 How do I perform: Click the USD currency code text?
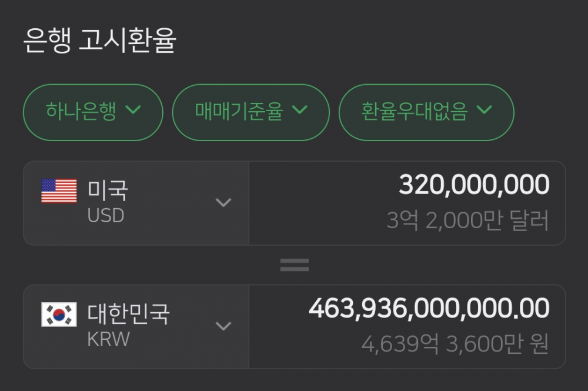tap(106, 216)
